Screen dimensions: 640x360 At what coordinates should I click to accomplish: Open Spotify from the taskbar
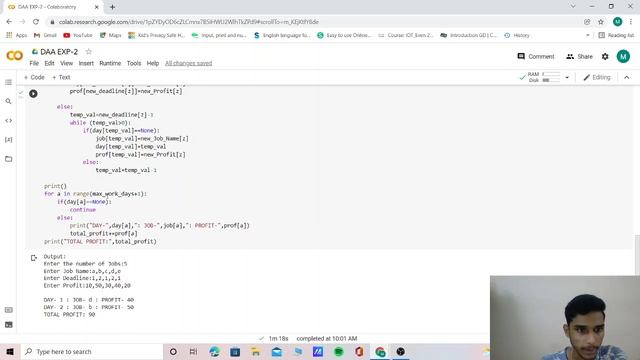click(x=339, y=351)
